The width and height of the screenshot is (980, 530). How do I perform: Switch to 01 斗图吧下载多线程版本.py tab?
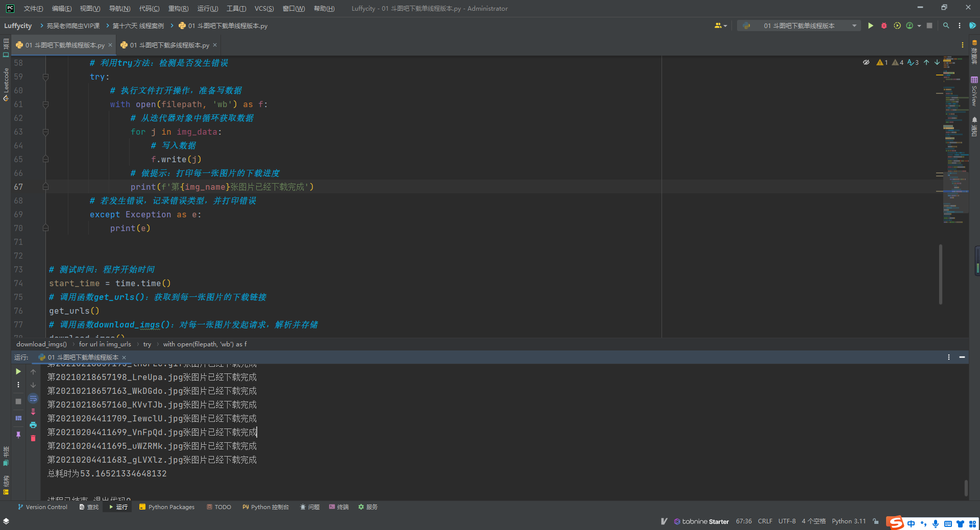point(169,45)
